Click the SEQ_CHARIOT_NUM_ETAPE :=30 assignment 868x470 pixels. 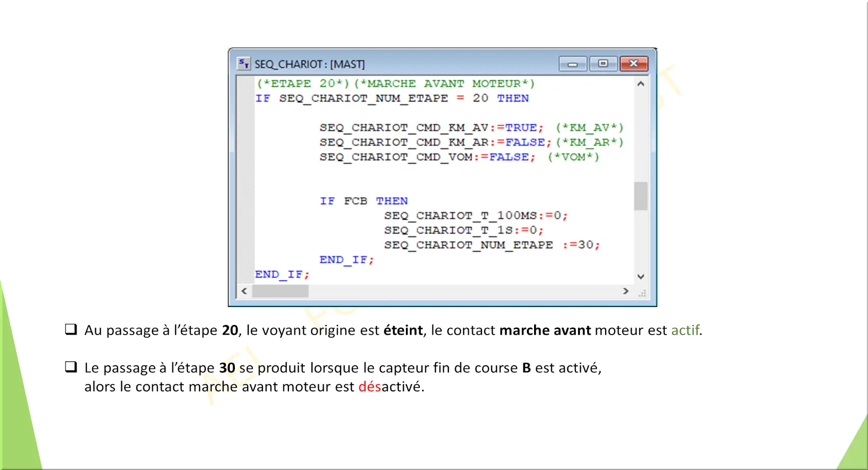492,245
